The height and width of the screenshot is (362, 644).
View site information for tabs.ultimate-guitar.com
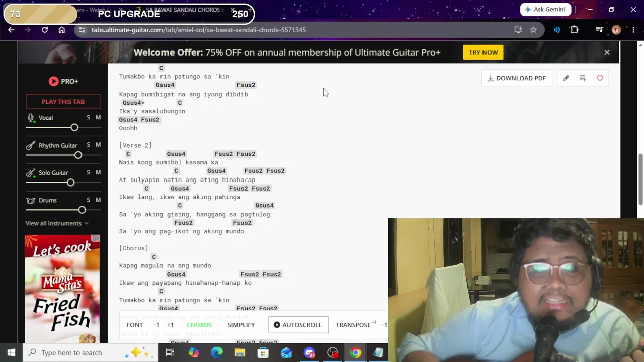(x=82, y=30)
